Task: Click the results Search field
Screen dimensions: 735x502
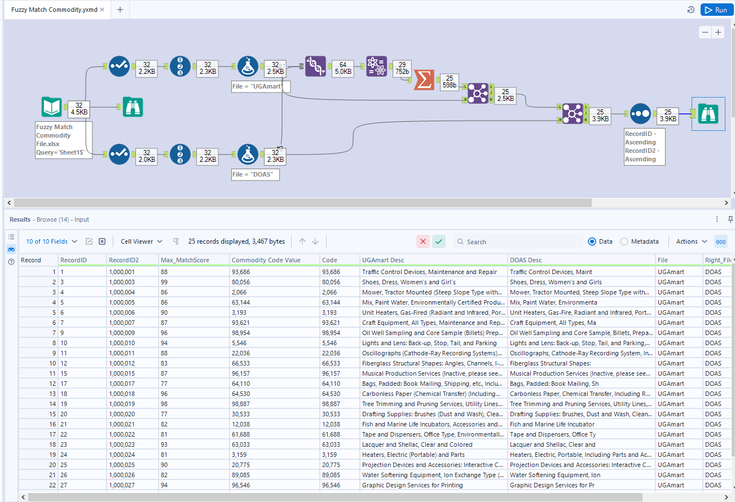Action: tap(510, 241)
